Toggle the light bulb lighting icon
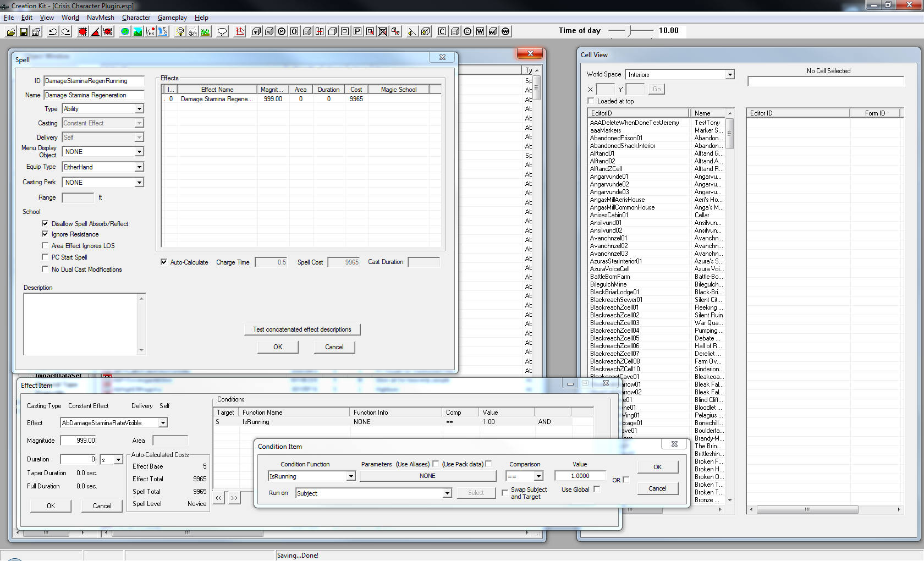 (x=180, y=32)
